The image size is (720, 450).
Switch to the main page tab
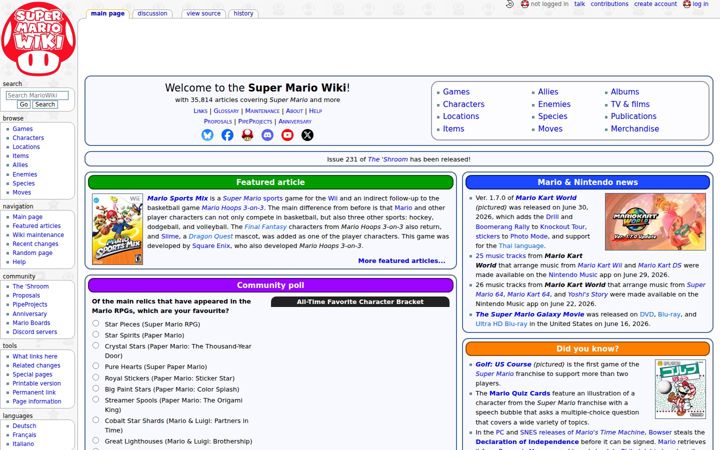pos(107,14)
